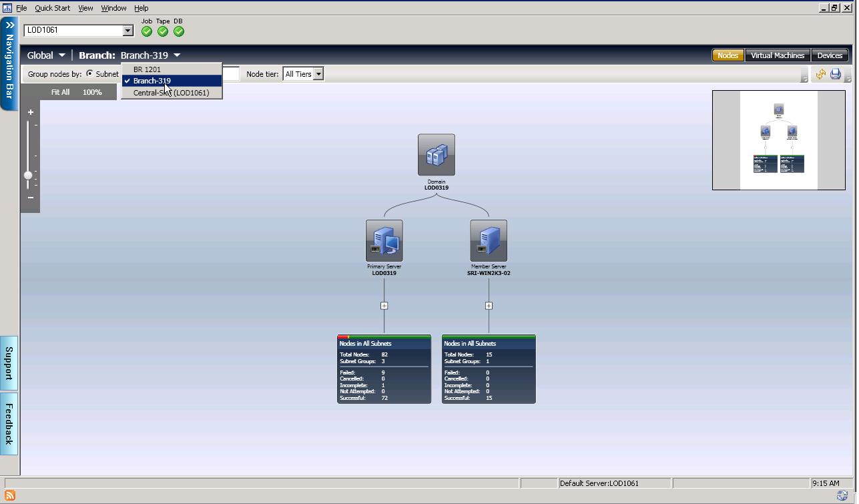This screenshot has width=859, height=504.
Task: Click the Refresh arrows toolbar icon
Action: (821, 74)
